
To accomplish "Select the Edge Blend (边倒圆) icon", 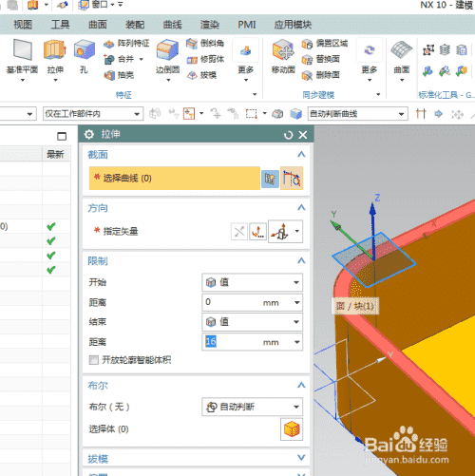I will [167, 49].
